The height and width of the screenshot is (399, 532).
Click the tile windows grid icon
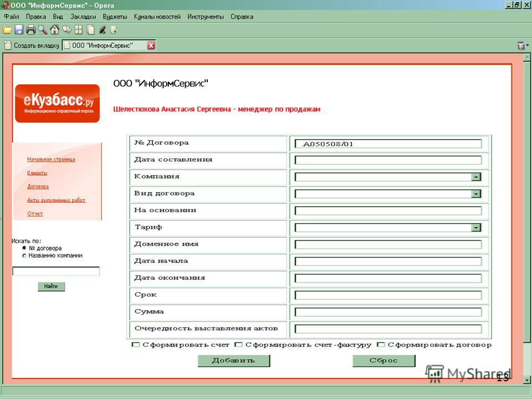(x=79, y=30)
